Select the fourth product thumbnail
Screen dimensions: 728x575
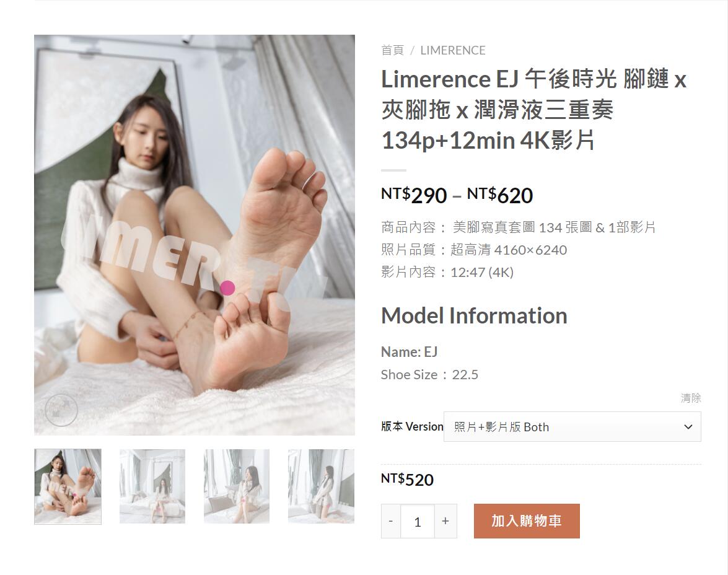pos(321,486)
